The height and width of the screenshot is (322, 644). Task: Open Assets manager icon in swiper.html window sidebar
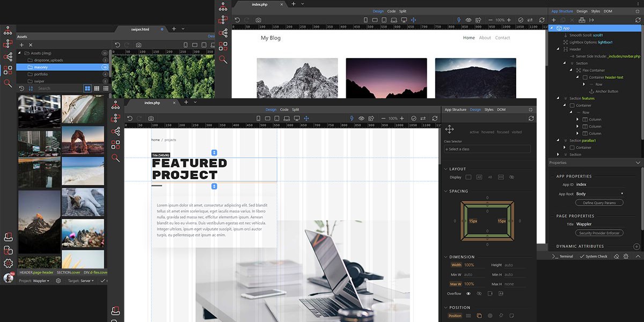click(x=8, y=70)
